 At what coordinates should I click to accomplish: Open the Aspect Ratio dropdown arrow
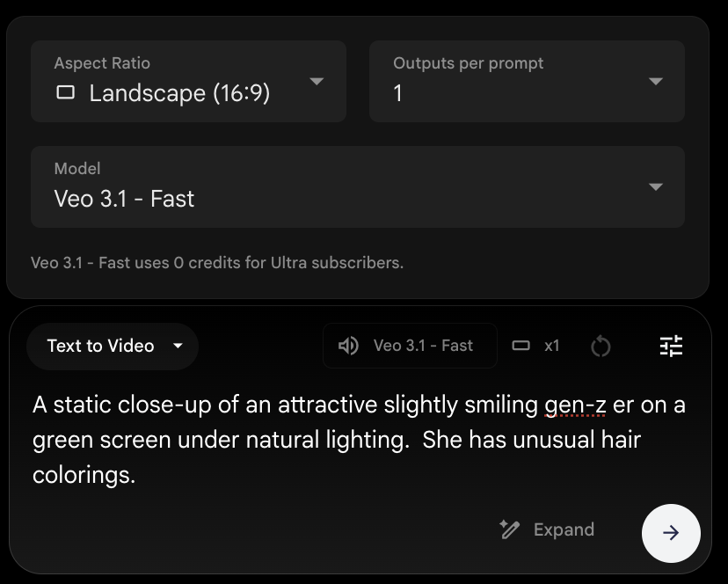317,82
